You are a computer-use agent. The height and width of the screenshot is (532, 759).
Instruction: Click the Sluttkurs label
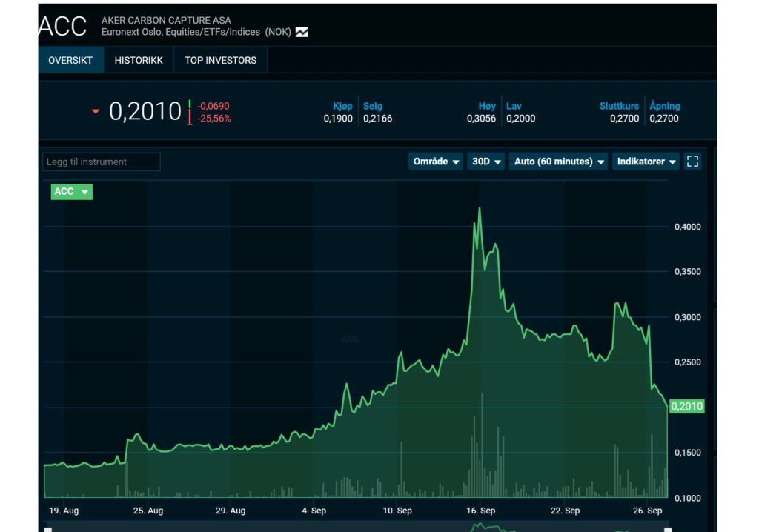619,106
